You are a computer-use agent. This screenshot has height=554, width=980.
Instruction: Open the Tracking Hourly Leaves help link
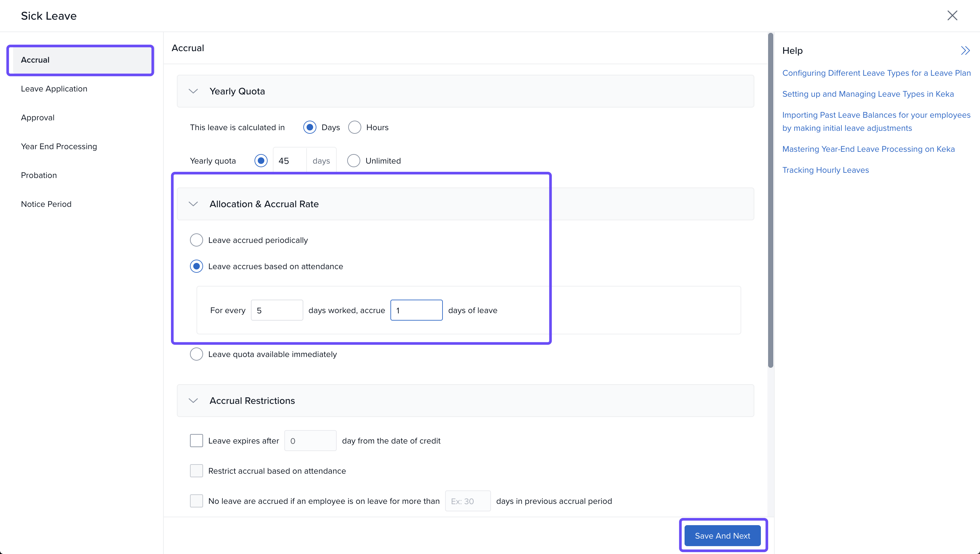click(825, 170)
